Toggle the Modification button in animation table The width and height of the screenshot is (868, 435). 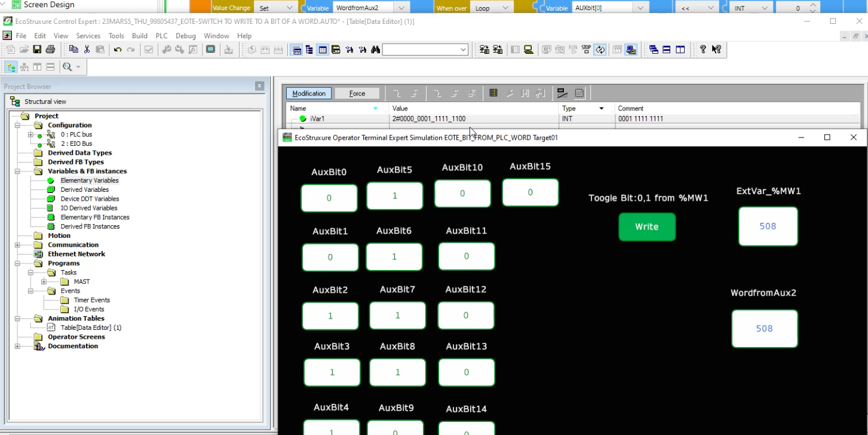[x=309, y=93]
